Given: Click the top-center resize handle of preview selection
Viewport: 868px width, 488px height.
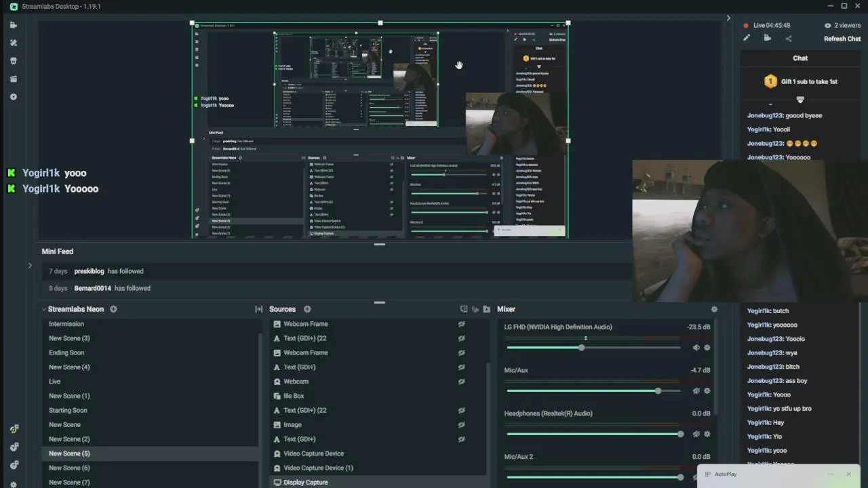Looking at the screenshot, I should 380,23.
